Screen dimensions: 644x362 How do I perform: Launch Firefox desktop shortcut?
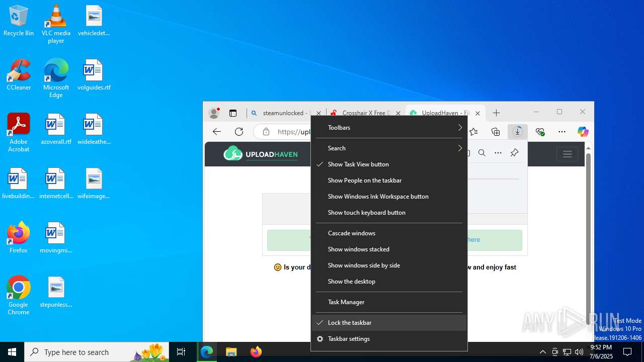tap(19, 238)
